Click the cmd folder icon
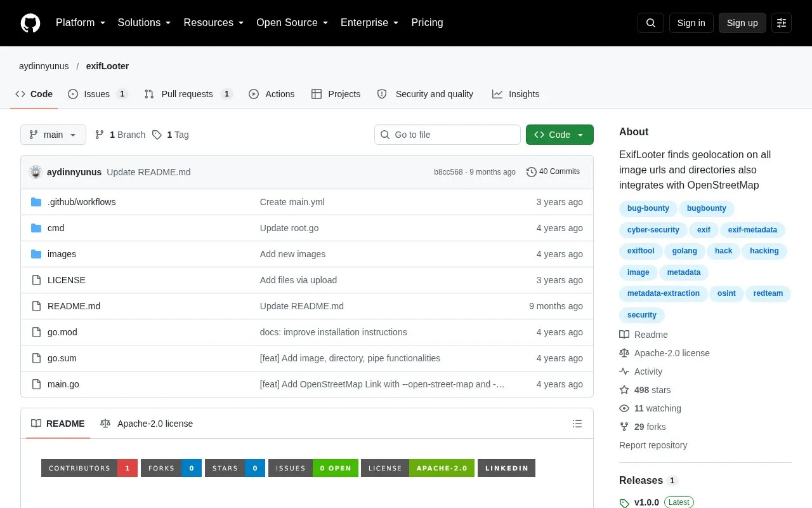This screenshot has width=812, height=508. [x=36, y=228]
